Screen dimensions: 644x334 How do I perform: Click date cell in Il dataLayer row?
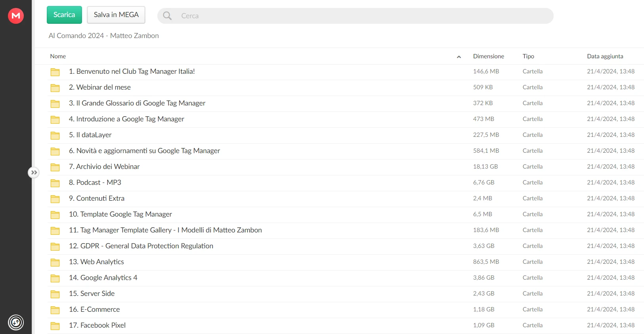pyautogui.click(x=611, y=135)
